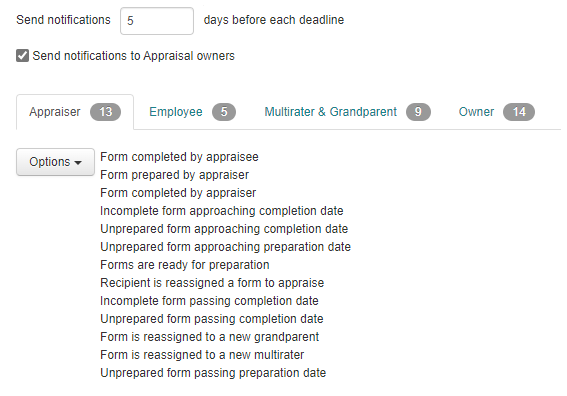
Task: Switch to the Owner tab
Action: tap(496, 112)
